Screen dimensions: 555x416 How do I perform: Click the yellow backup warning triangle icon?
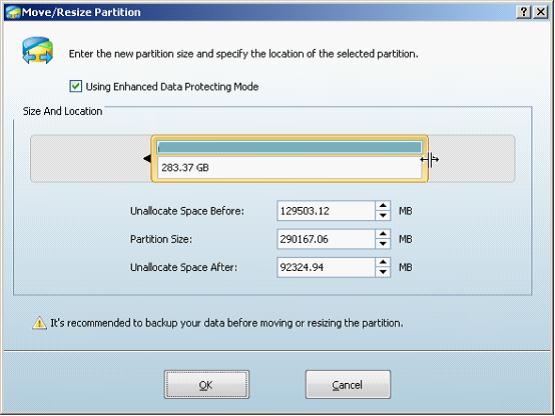tap(39, 323)
